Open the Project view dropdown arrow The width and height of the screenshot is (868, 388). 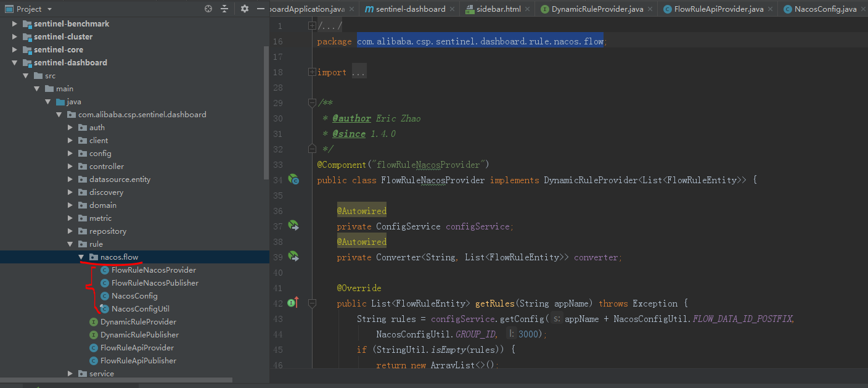coord(50,9)
